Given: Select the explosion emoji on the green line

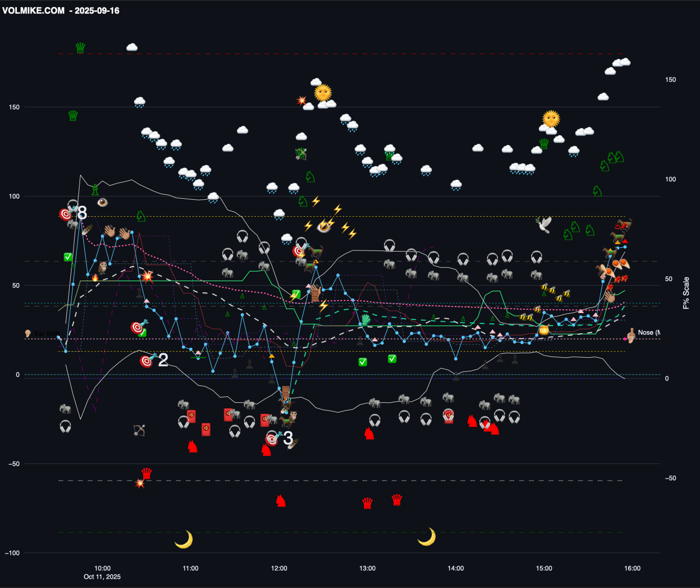Looking at the screenshot, I should [x=147, y=276].
